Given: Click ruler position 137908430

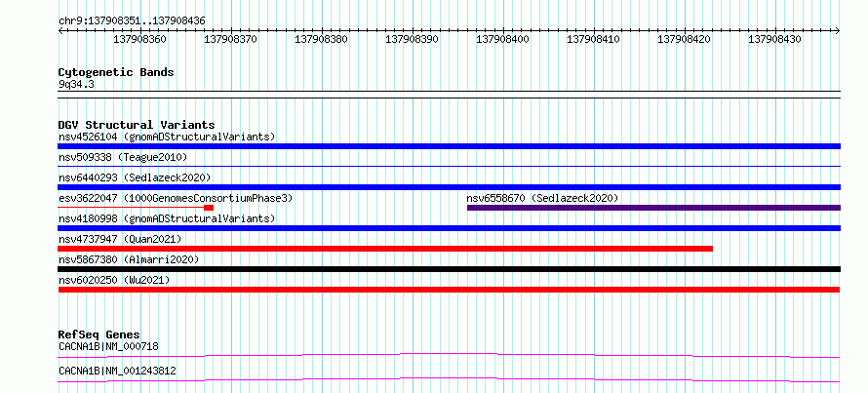Looking at the screenshot, I should 775,40.
